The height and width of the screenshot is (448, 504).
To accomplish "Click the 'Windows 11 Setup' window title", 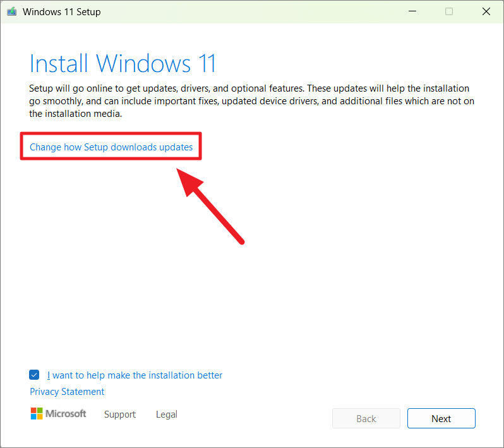I will (x=61, y=12).
